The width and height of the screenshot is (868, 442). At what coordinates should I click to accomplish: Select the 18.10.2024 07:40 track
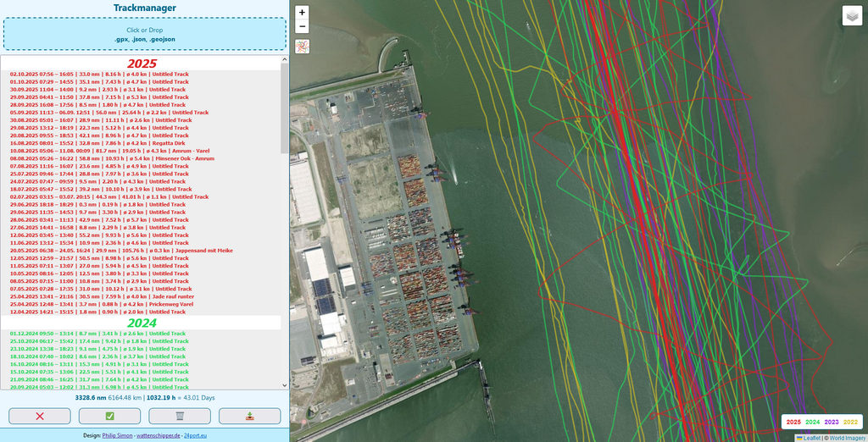pos(142,356)
